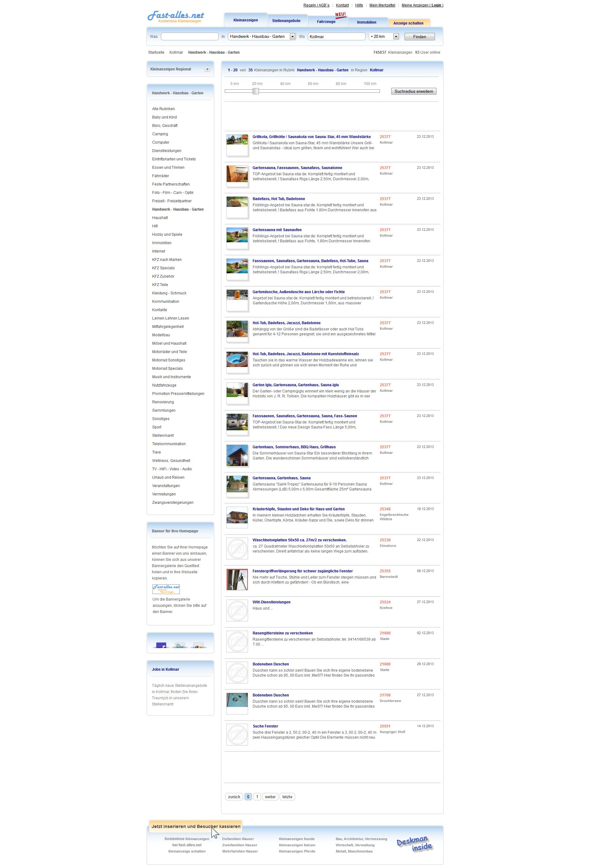The image size is (590, 868).
Task: Click the Fast-alles.net banner gallery image
Action: pos(166,589)
